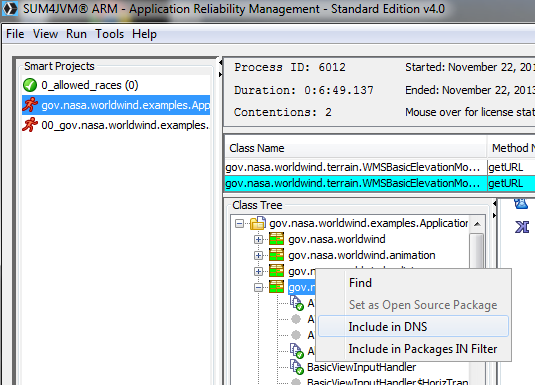Click Mouse over for license status text
Viewport: 535px width, 385px height.
point(470,112)
